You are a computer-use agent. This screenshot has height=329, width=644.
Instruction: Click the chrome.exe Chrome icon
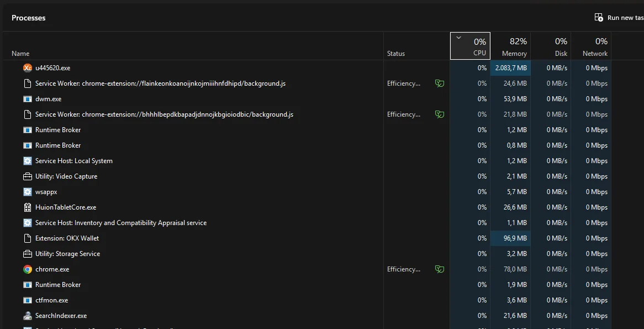[28, 269]
